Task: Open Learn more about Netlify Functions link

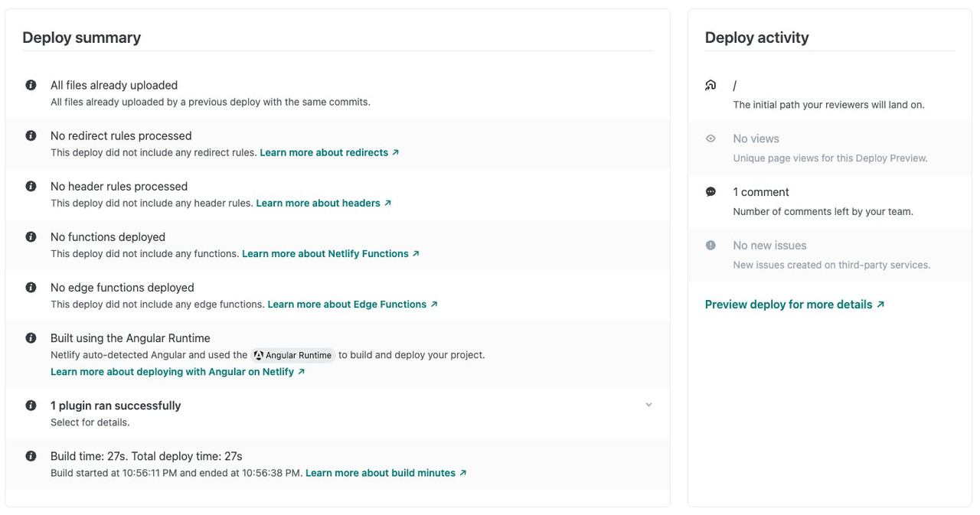Action: 331,253
